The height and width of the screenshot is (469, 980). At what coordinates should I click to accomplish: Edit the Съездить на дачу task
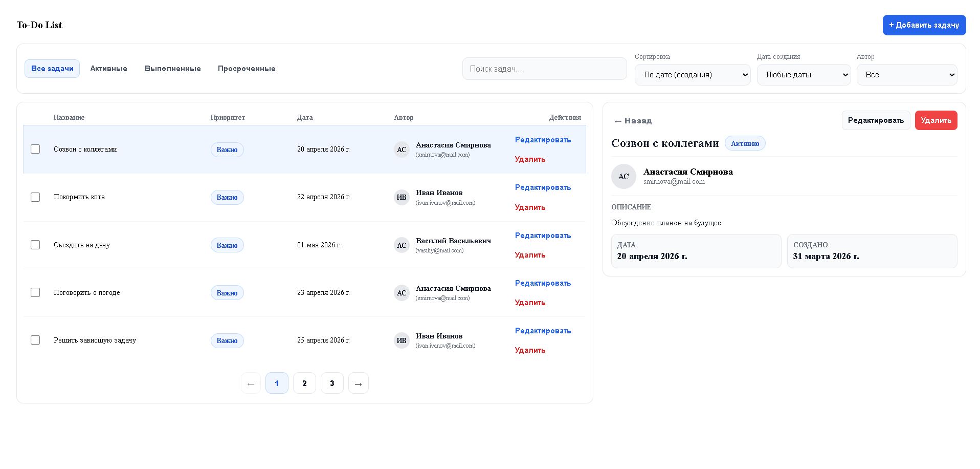543,236
